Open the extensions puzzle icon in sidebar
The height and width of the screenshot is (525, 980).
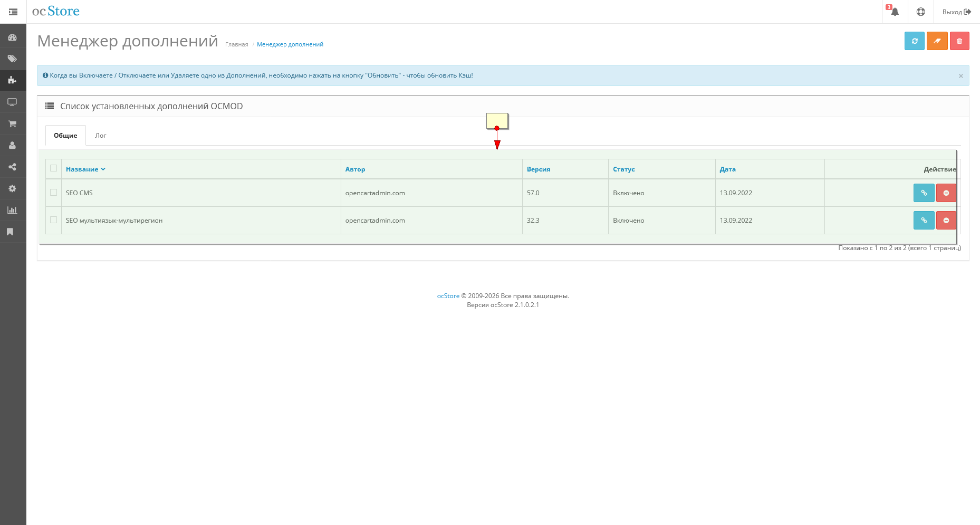pos(13,80)
